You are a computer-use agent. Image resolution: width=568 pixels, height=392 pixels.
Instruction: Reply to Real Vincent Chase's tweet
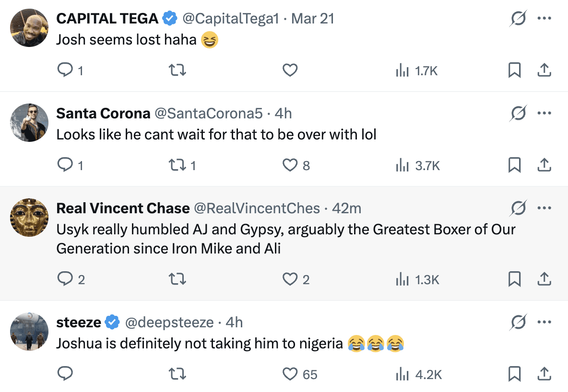point(65,279)
